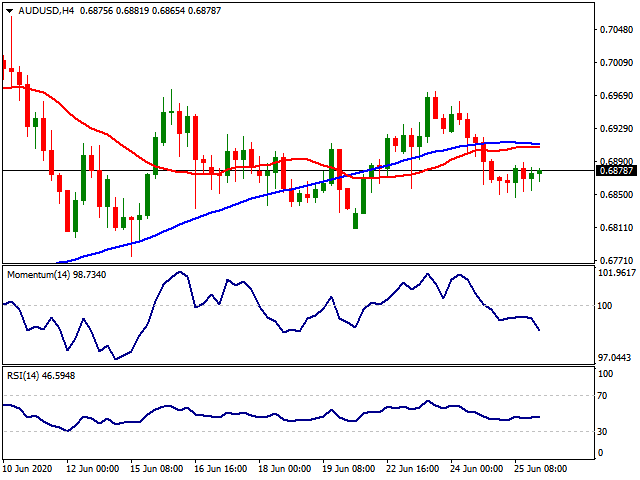The image size is (640, 480).
Task: Select the 0.67710 price axis label
Action: click(616, 260)
